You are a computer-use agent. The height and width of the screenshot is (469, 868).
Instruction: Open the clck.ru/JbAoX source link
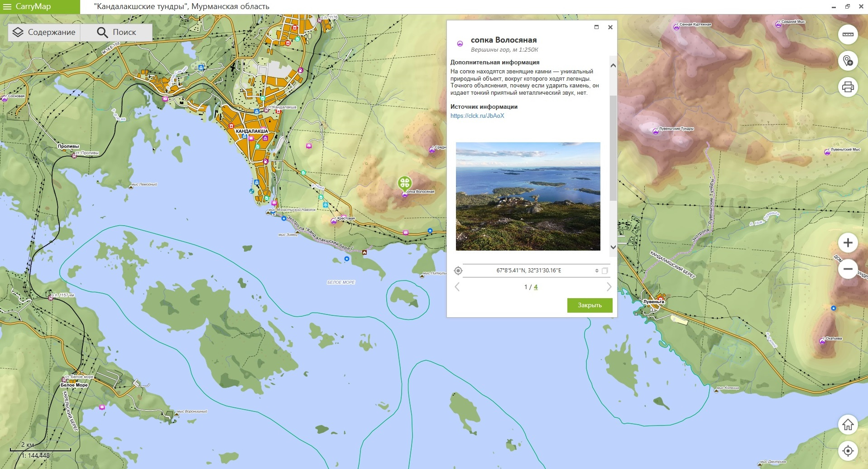point(477,116)
